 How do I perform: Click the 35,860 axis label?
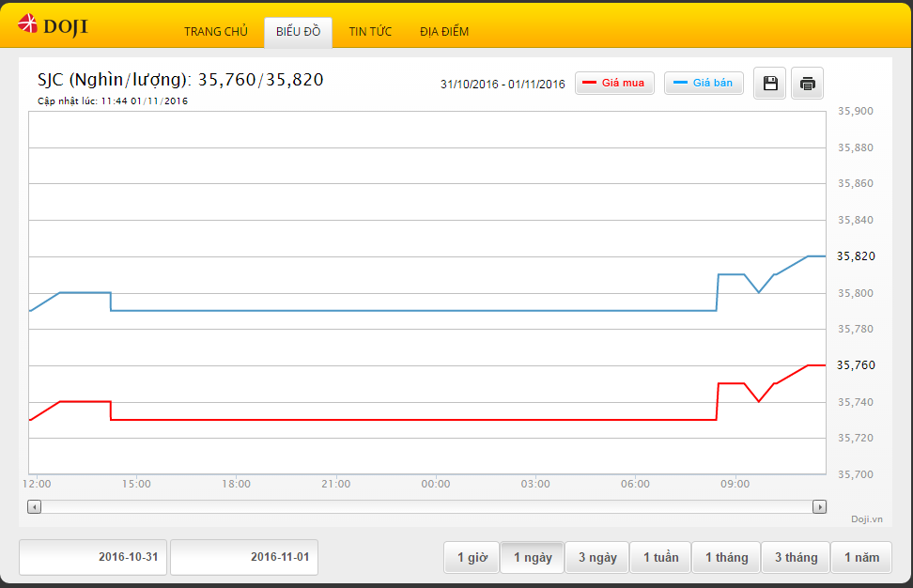click(x=856, y=183)
